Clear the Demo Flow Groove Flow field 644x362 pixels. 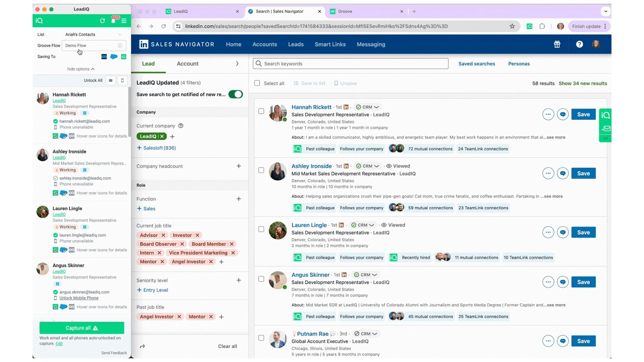point(120,46)
